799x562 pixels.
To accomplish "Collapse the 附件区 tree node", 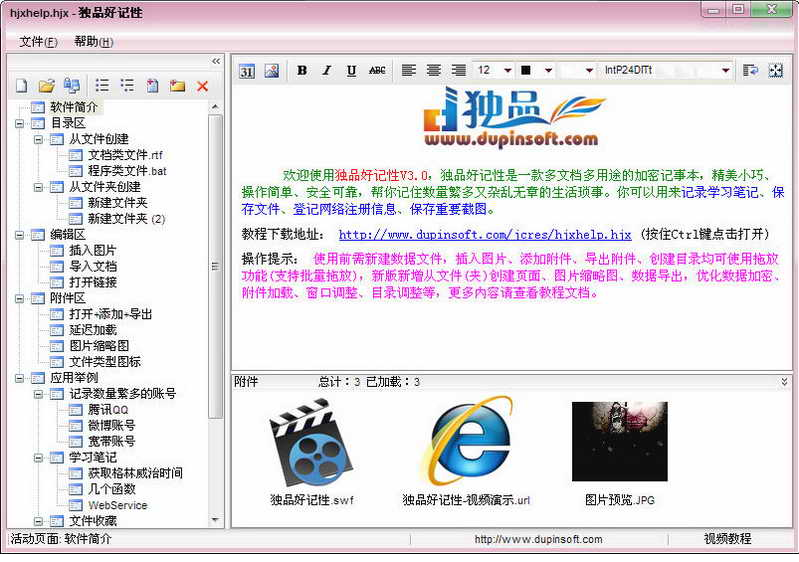I will 19,299.
